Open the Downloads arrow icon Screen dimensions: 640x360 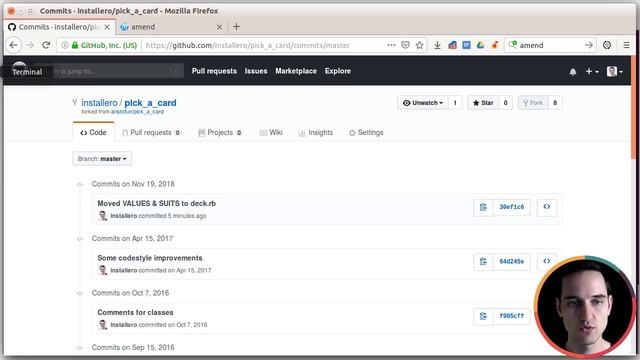tap(437, 45)
